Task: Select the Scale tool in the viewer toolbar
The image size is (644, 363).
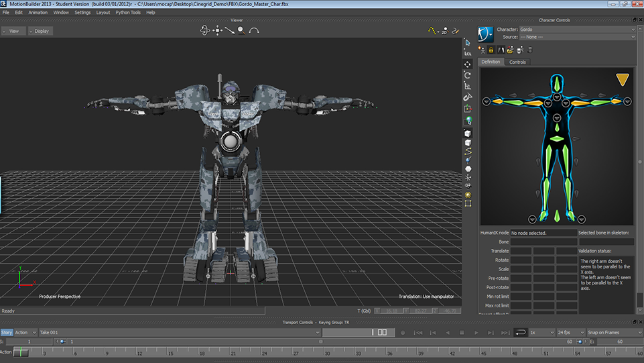Action: (x=468, y=86)
